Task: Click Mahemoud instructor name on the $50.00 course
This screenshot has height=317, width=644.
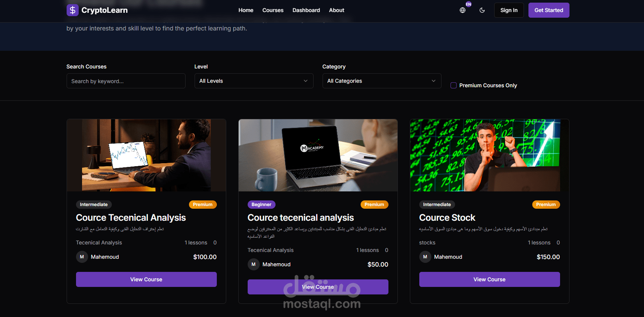Action: 277,264
